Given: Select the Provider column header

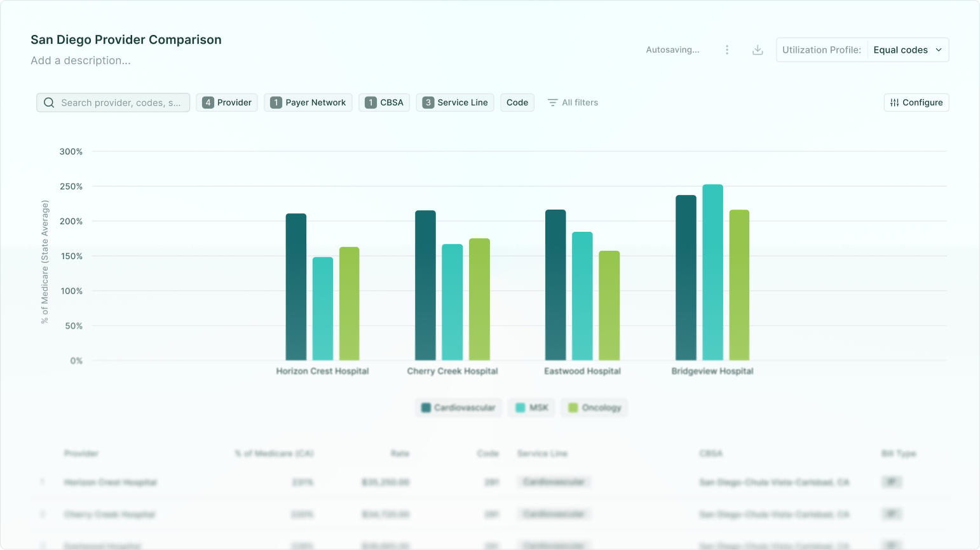Looking at the screenshot, I should pos(80,453).
